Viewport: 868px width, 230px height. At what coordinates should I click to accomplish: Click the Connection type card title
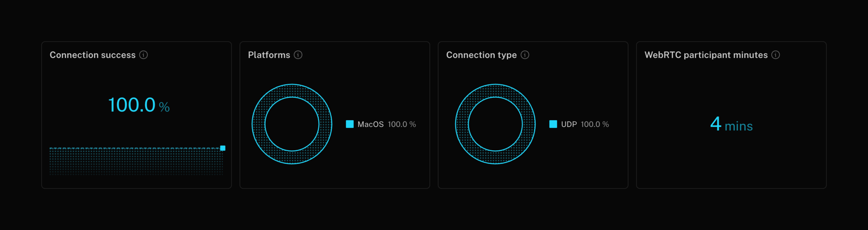(481, 55)
